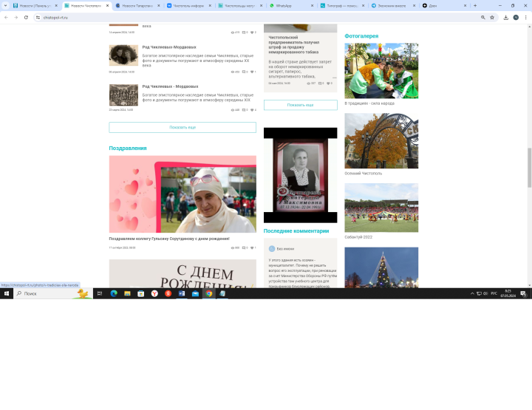Open Microsoft Edge from the taskbar
The width and height of the screenshot is (532, 410).
(114, 293)
